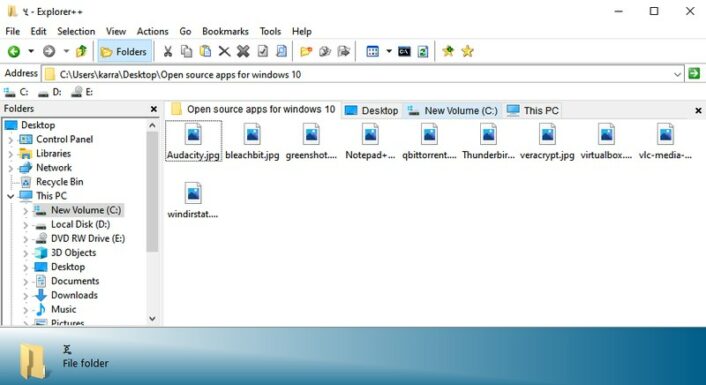Select Documents in folder tree

(75, 281)
